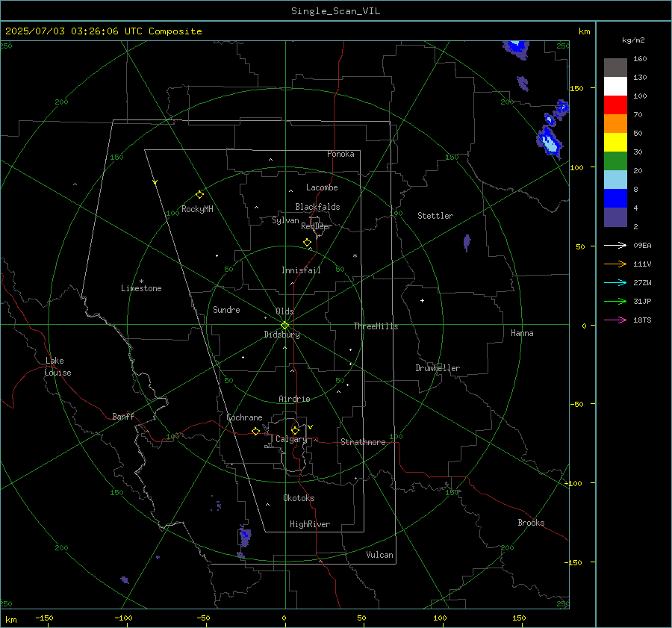672x628 pixels.
Task: Select the green 31JP arrow legend icon
Action: [x=615, y=302]
